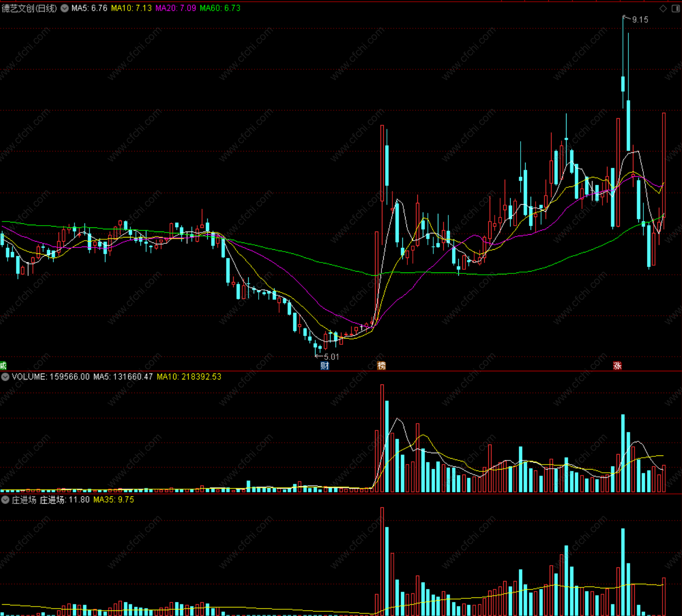The image size is (682, 616).
Task: Click volume MA5: 131660.47 label
Action: click(123, 377)
